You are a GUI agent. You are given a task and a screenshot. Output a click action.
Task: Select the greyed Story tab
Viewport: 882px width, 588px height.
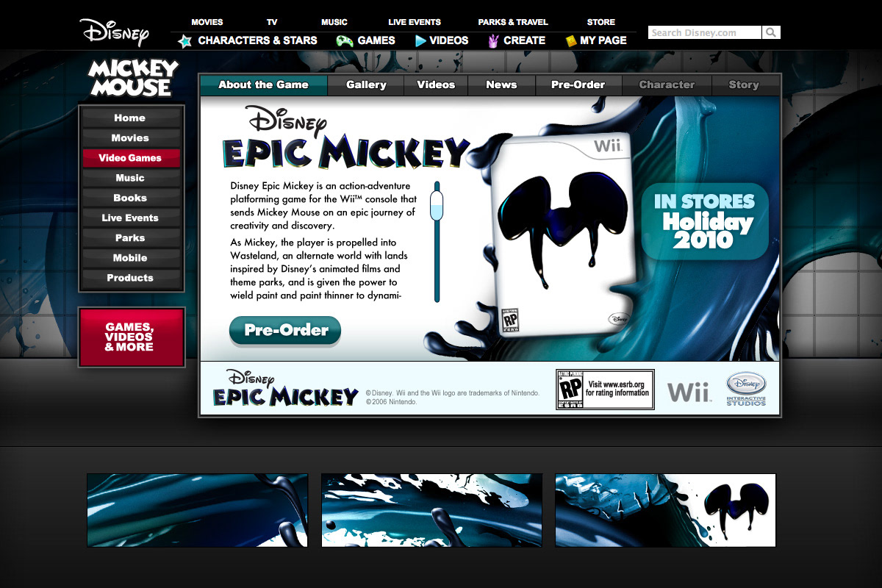coord(744,85)
